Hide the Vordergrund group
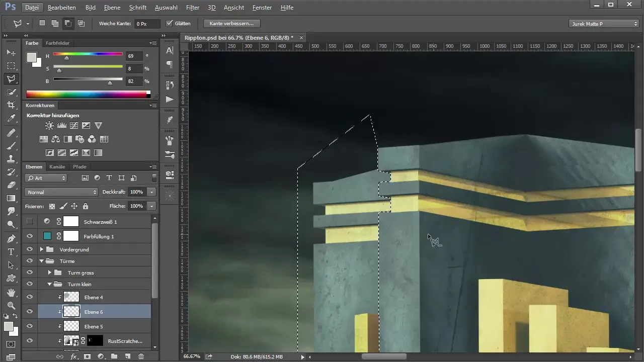 click(x=30, y=249)
